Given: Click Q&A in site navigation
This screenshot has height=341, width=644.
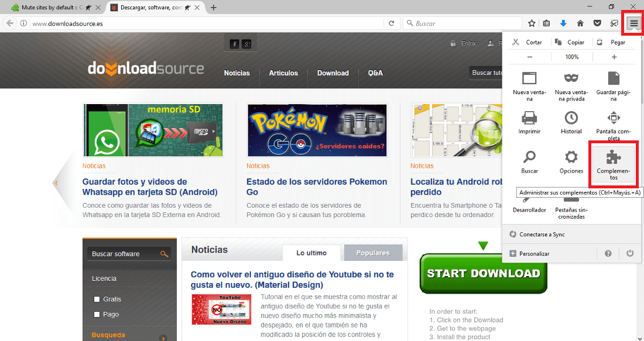Looking at the screenshot, I should coord(375,73).
